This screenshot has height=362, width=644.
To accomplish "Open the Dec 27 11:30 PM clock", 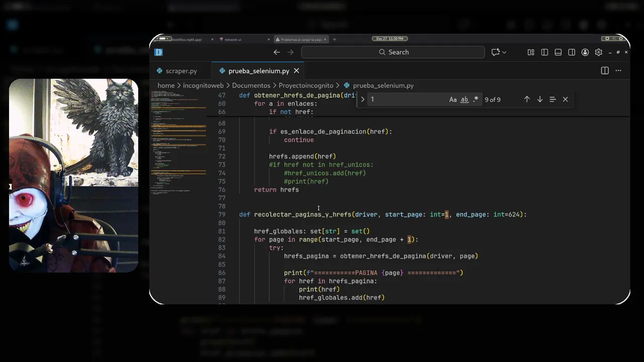I will coord(389,39).
